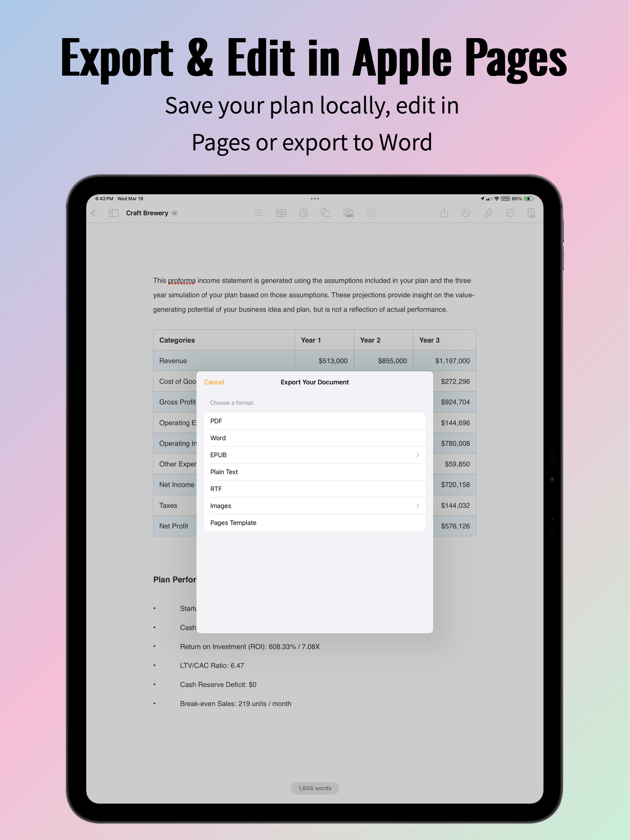Toggle document view options icon
Screen dimensions: 630x840
click(532, 213)
